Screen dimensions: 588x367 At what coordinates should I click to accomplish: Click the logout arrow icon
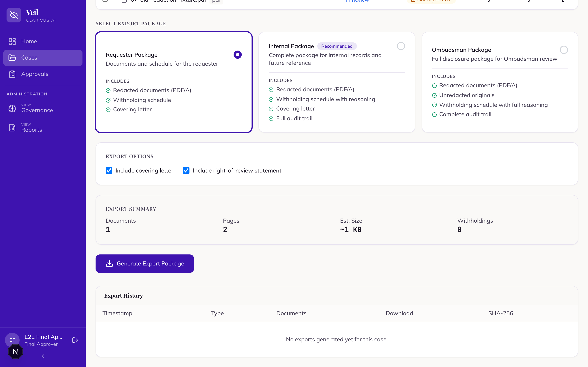(x=75, y=340)
